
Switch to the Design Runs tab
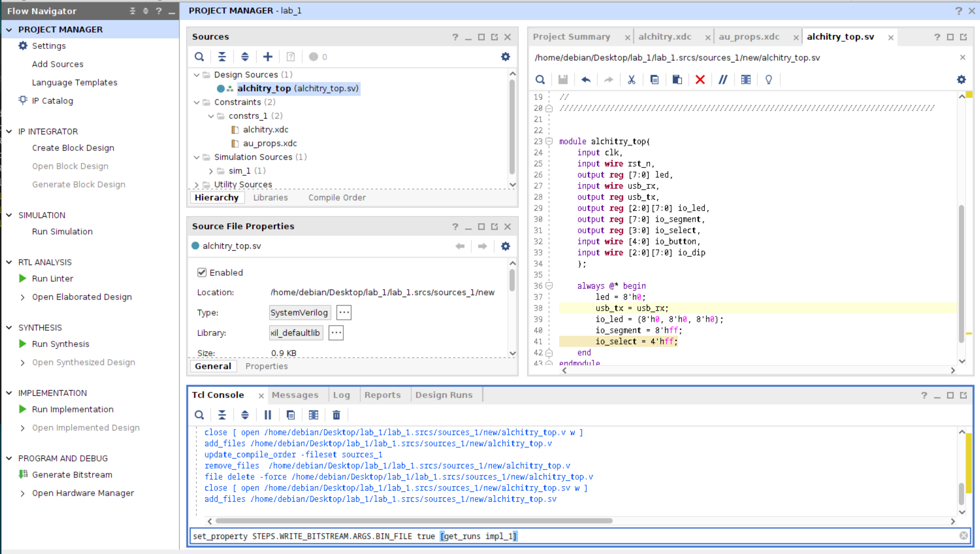point(444,395)
